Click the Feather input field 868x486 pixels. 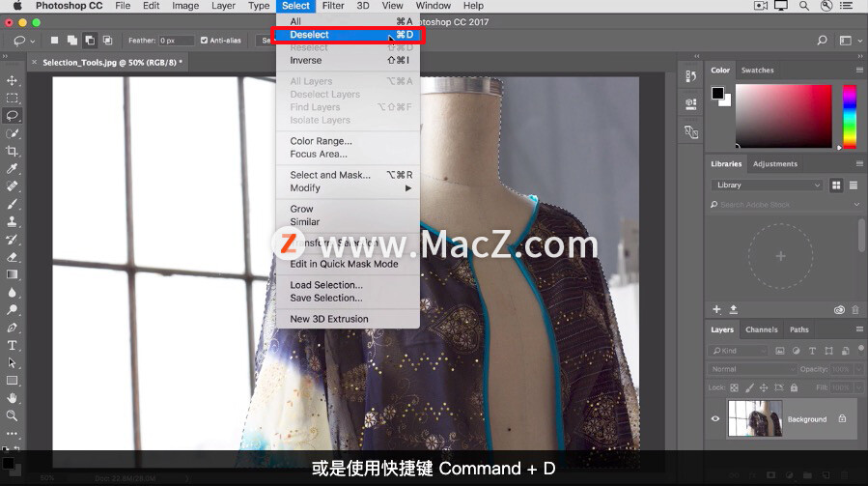[x=176, y=41]
